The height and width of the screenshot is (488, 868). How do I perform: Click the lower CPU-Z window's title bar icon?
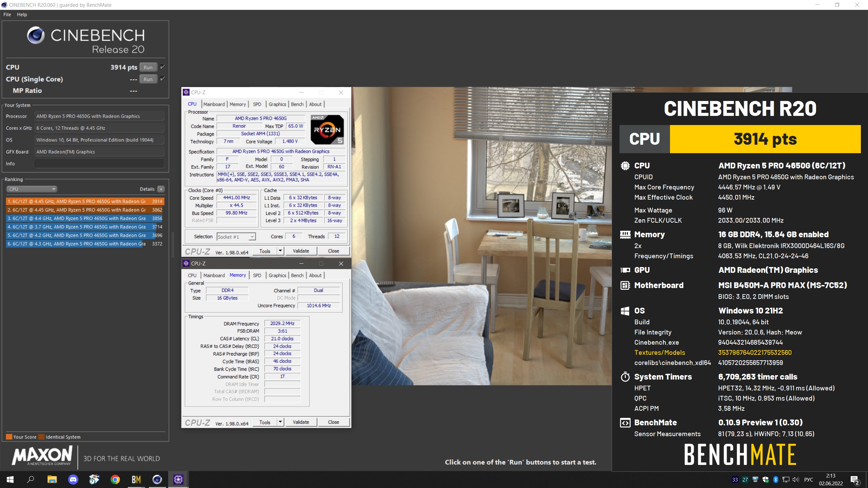[x=186, y=263]
